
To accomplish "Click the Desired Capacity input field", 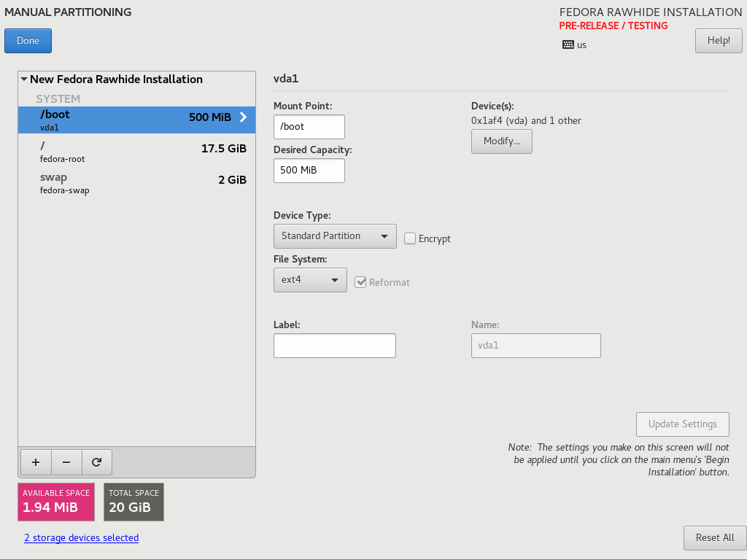I will pos(309,171).
